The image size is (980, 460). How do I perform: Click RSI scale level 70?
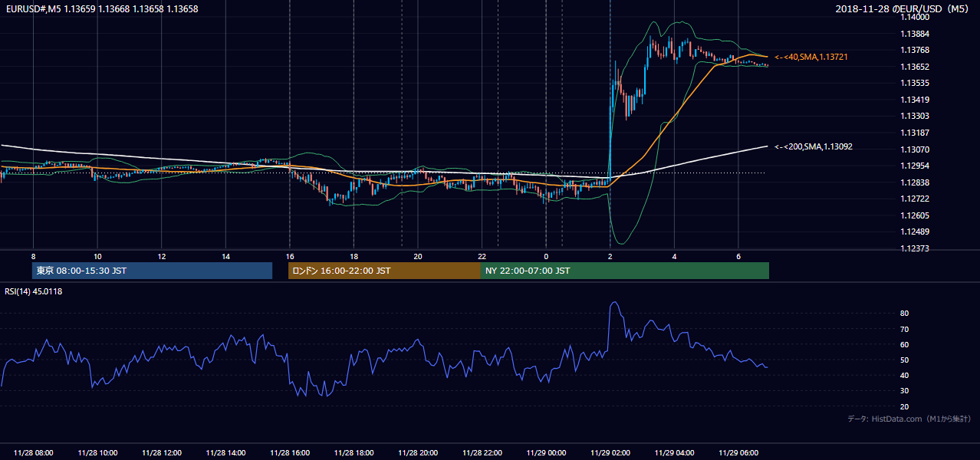pyautogui.click(x=905, y=329)
